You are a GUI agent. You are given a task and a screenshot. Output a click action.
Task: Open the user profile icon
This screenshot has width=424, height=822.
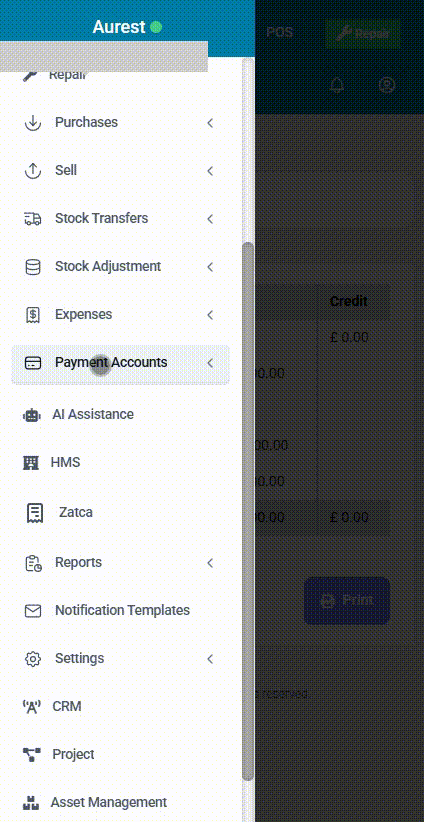pyautogui.click(x=387, y=85)
